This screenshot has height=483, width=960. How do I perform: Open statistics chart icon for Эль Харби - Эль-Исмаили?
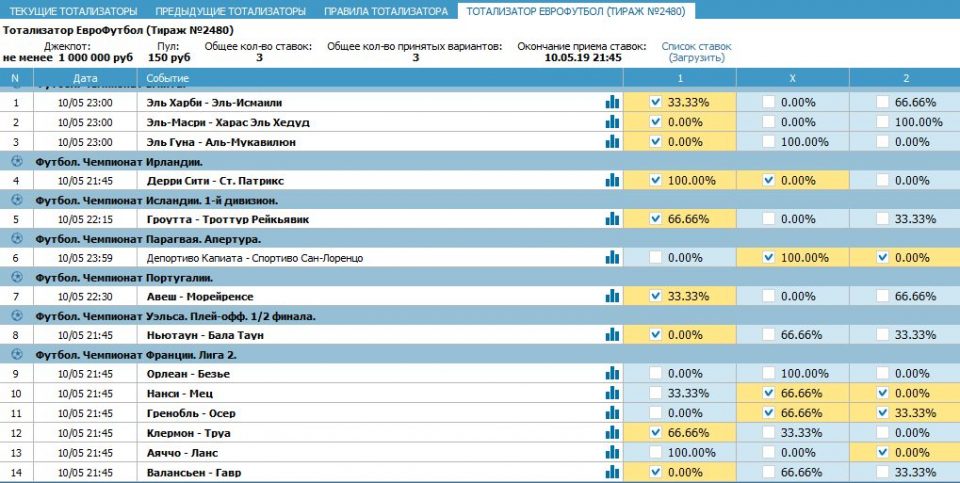(611, 102)
